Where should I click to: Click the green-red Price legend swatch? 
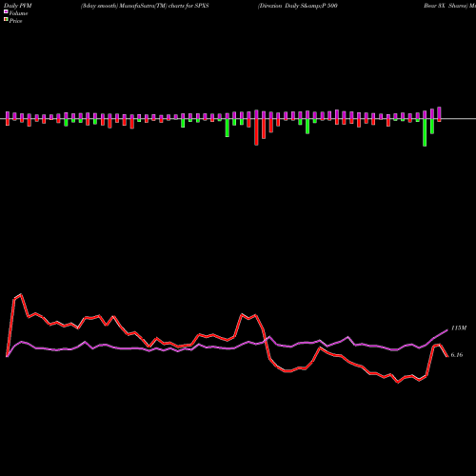[6, 19]
